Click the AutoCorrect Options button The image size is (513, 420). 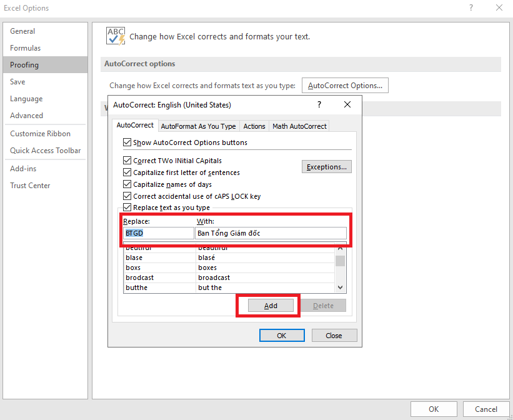point(345,86)
